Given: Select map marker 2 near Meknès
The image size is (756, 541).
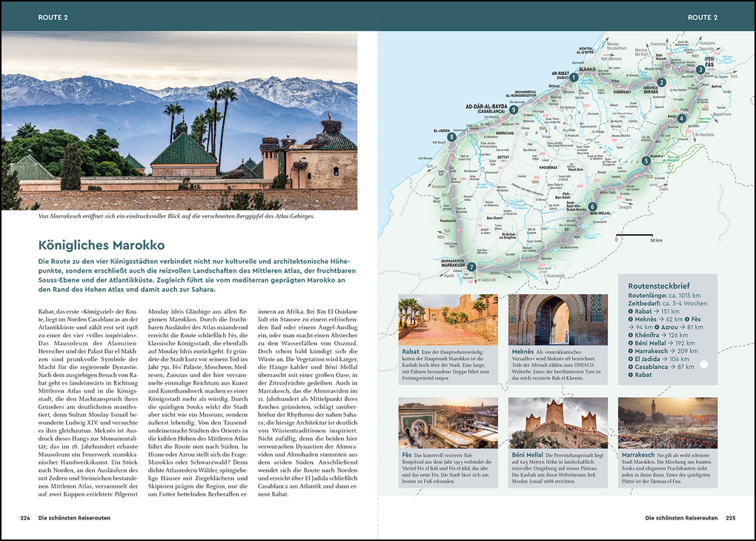Looking at the screenshot, I should tap(662, 83).
